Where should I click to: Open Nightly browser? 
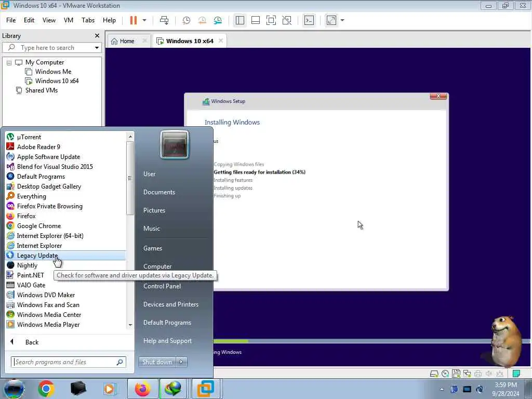[65, 265]
